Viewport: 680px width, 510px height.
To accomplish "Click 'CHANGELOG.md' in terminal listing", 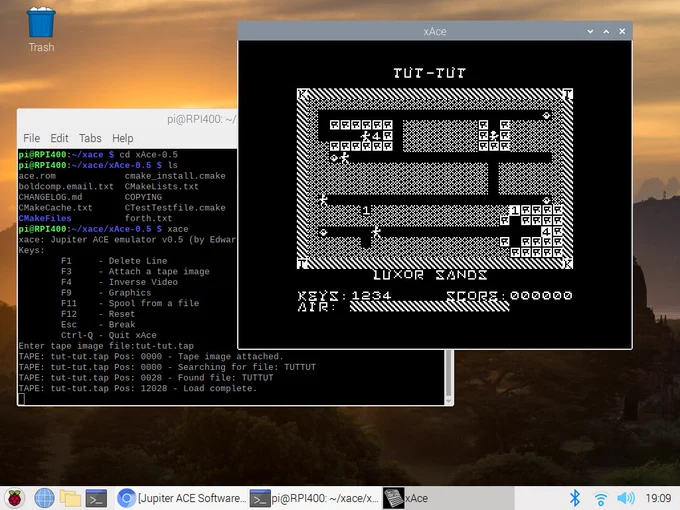I will click(50, 197).
